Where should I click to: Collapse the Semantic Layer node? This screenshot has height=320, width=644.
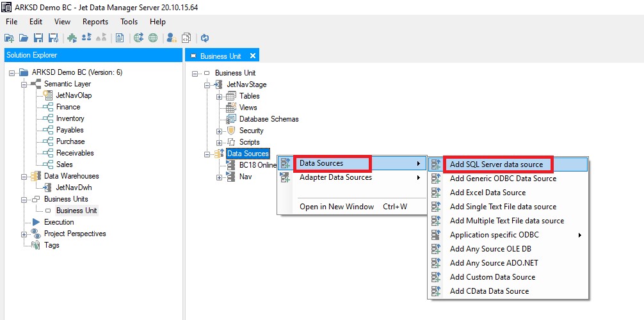click(24, 84)
